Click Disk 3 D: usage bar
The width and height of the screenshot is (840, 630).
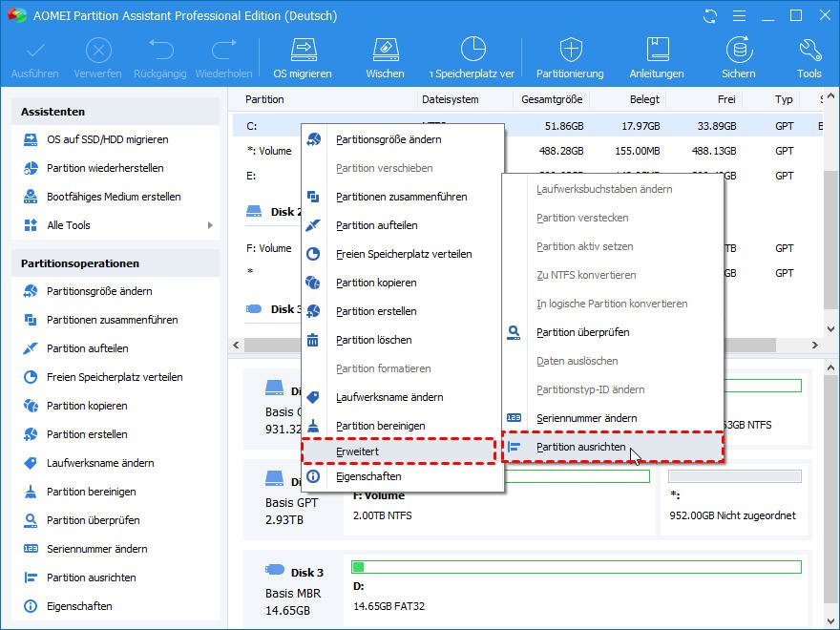click(x=577, y=567)
